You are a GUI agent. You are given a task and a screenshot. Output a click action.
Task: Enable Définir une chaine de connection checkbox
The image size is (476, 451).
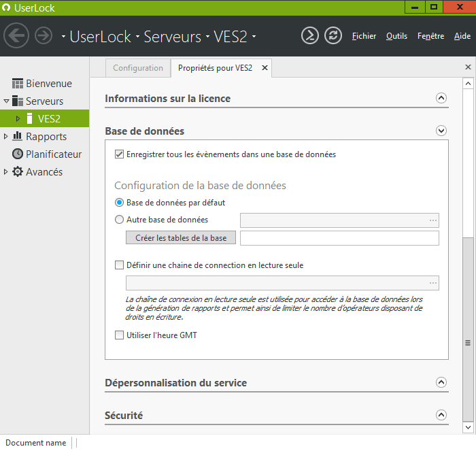tap(119, 265)
